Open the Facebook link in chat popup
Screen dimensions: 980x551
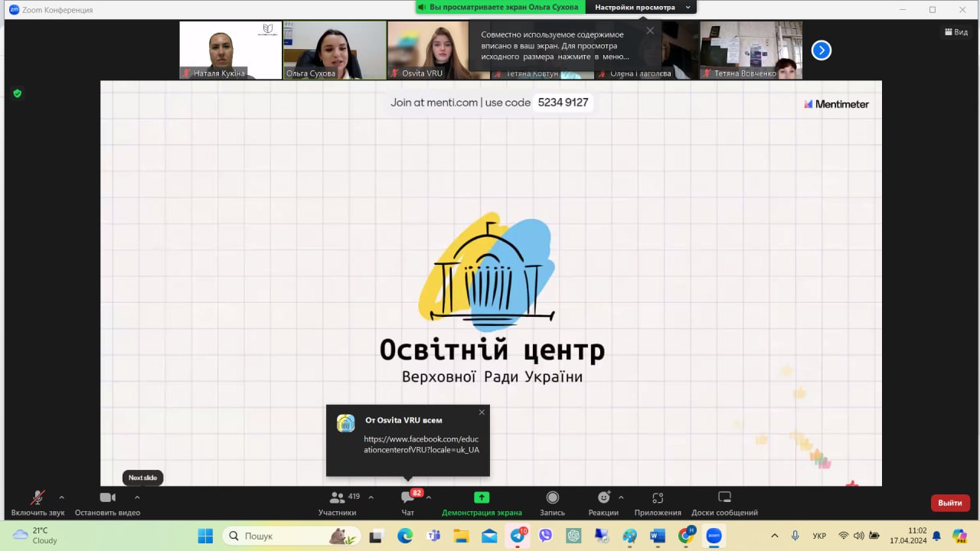[421, 445]
